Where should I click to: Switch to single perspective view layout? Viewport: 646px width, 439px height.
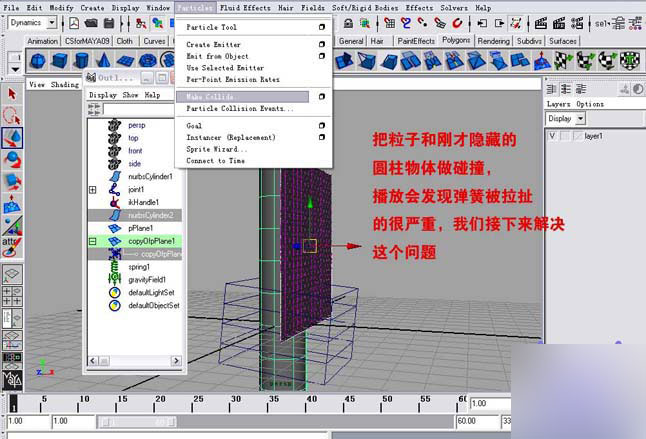pyautogui.click(x=12, y=273)
